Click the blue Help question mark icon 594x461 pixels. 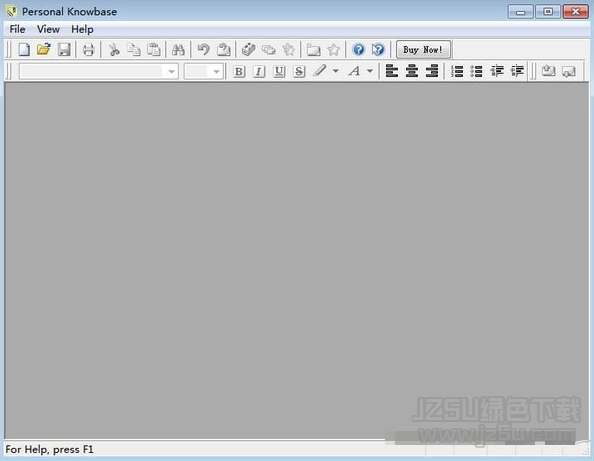[358, 50]
